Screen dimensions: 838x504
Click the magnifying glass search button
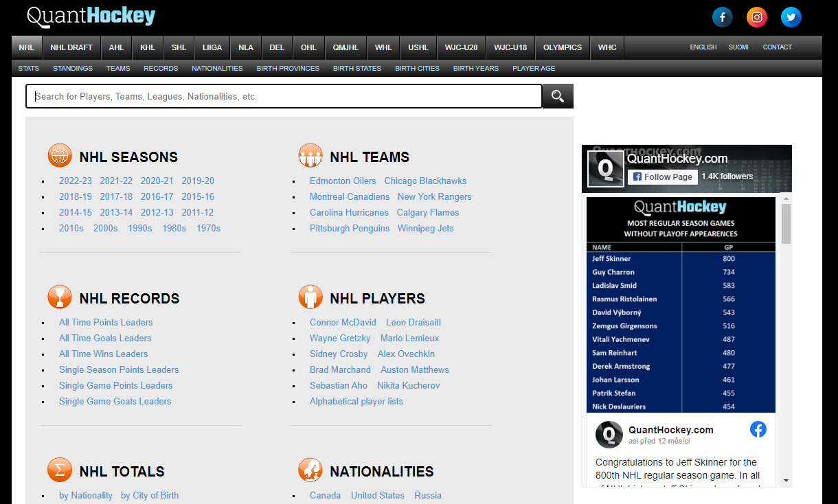click(x=558, y=96)
